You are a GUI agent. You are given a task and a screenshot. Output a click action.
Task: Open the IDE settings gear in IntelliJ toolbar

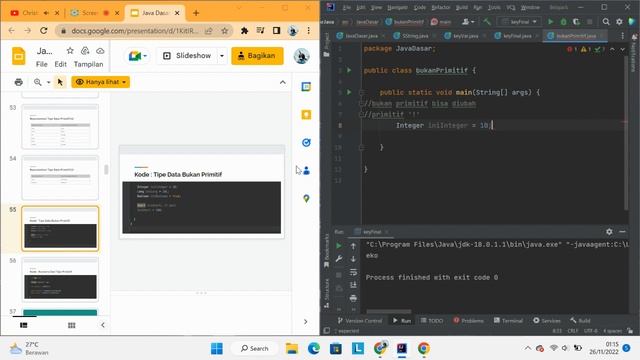pyautogui.click(x=619, y=22)
